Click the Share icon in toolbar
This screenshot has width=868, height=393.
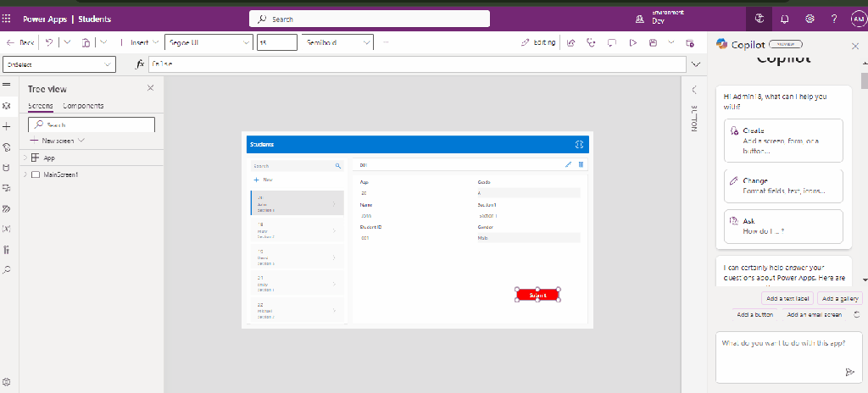click(570, 42)
